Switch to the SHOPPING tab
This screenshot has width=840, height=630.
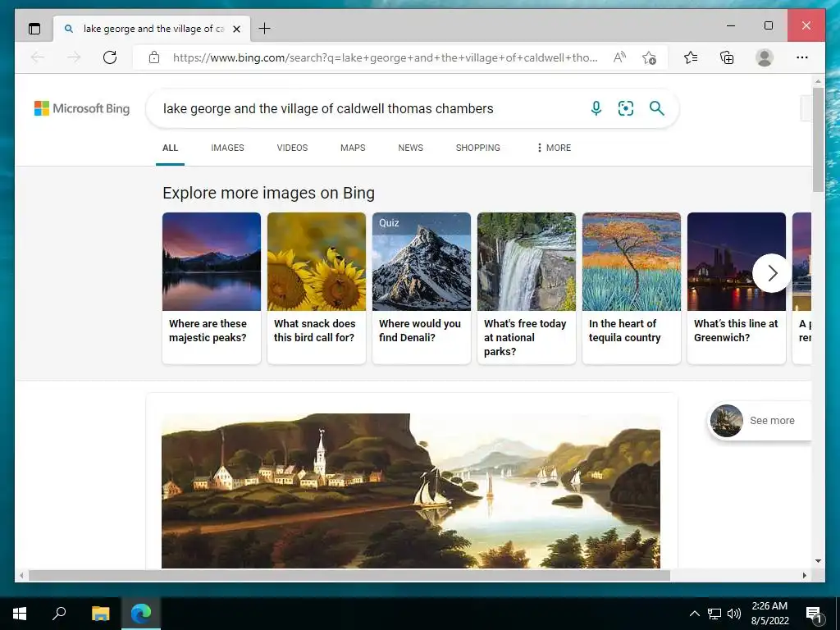(478, 148)
